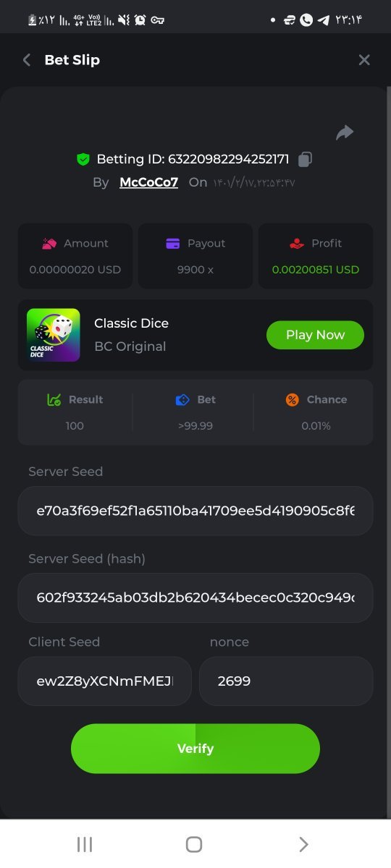
Task: Tap the Android home navigation button
Action: click(x=194, y=844)
